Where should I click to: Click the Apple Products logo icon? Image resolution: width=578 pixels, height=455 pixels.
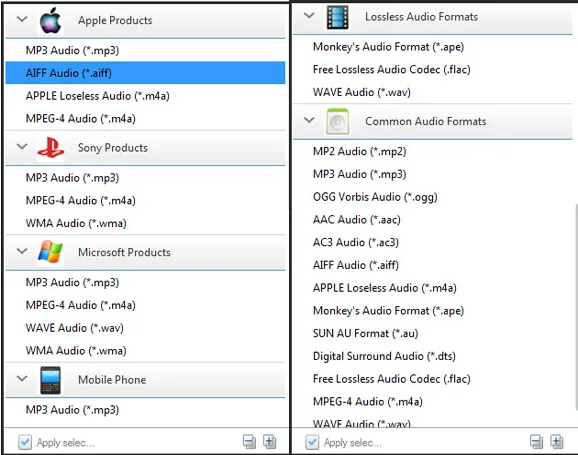[x=50, y=21]
